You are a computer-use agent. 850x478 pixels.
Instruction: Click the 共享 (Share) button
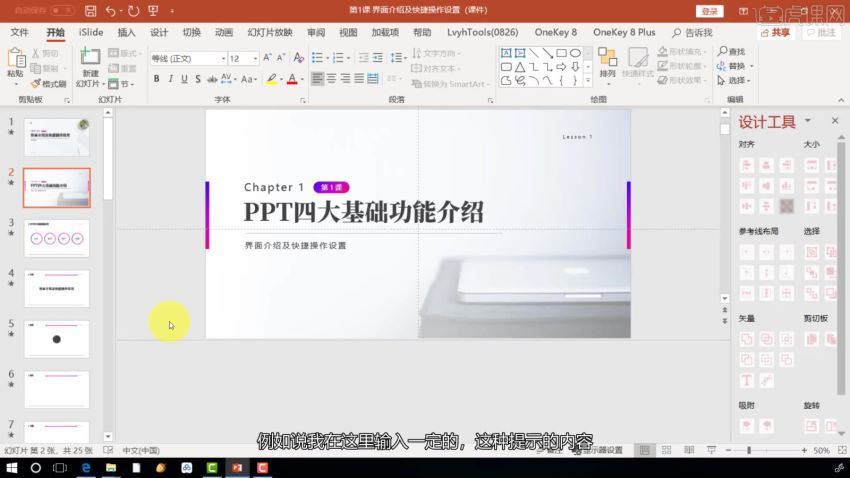(x=776, y=33)
